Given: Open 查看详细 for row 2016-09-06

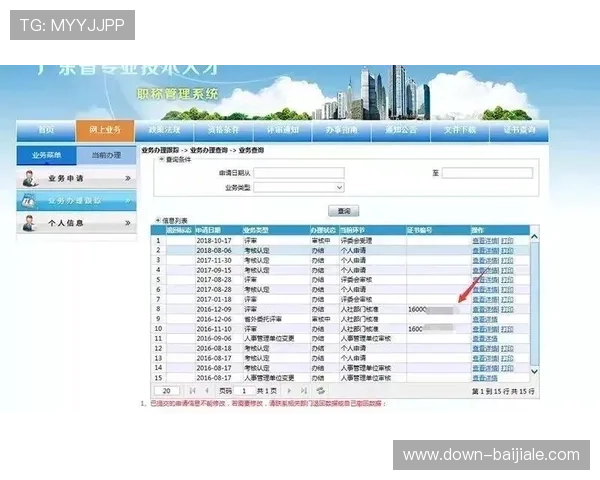Looking at the screenshot, I should (485, 339).
